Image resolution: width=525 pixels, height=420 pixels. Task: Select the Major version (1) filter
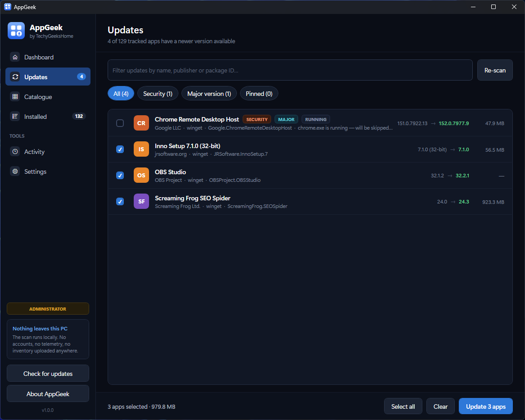(209, 94)
